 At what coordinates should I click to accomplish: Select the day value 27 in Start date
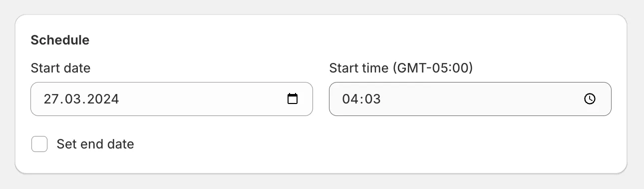coord(50,99)
